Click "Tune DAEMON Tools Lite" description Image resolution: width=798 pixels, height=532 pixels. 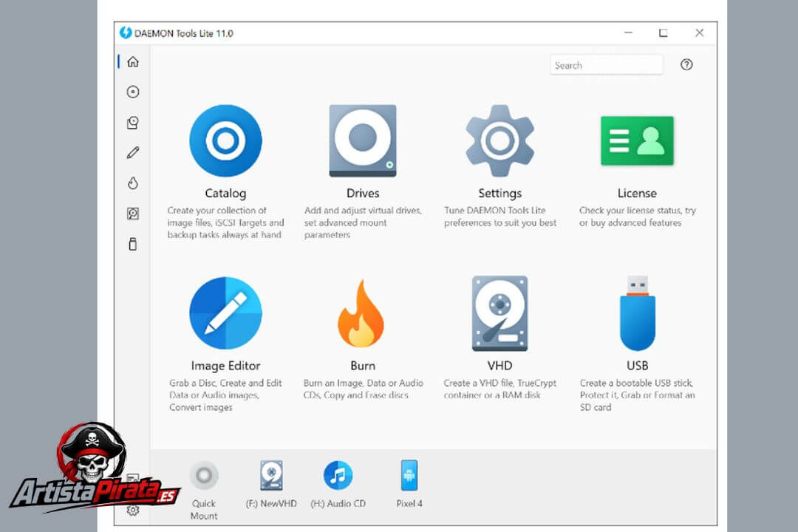pyautogui.click(x=499, y=216)
